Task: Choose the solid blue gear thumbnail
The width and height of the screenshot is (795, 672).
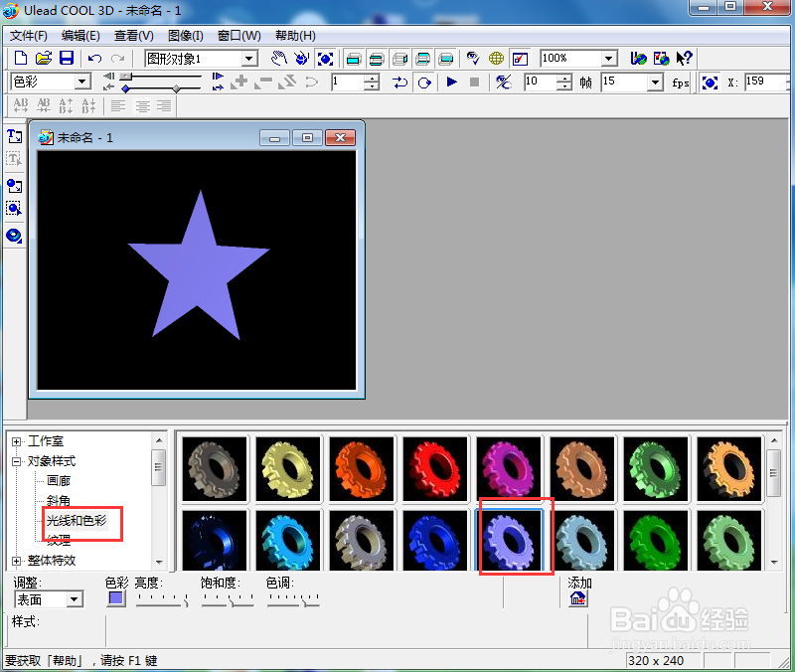Action: [435, 541]
